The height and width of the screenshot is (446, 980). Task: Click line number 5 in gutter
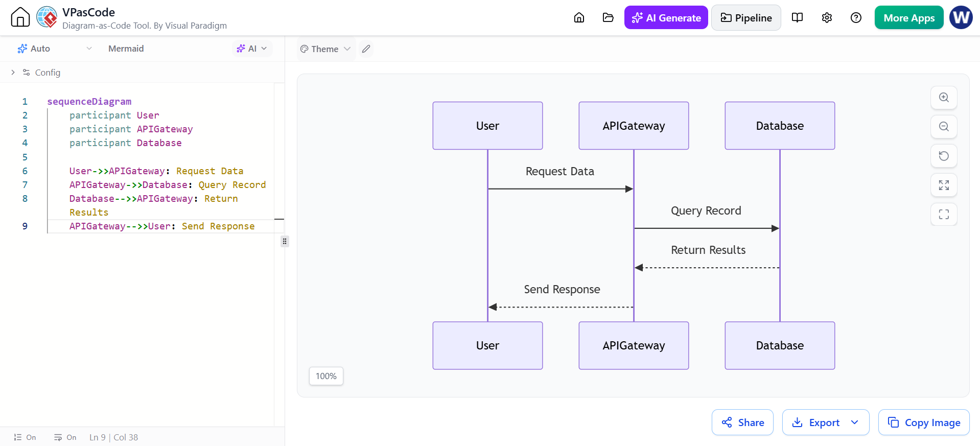click(x=25, y=157)
